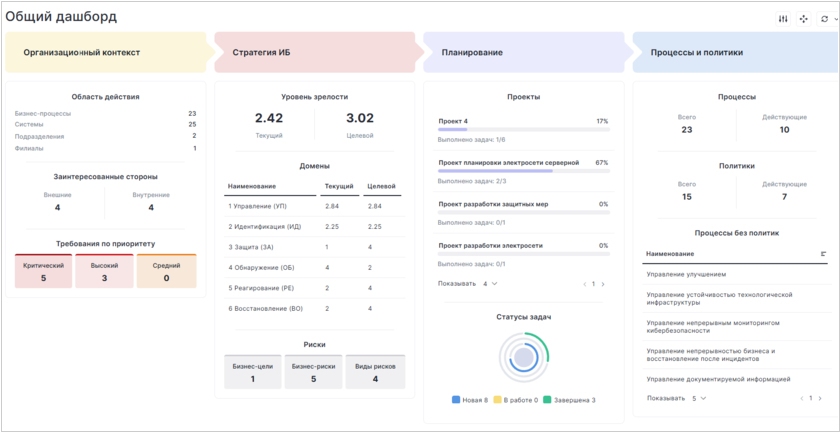Go to previous page in Проекты list

[584, 284]
